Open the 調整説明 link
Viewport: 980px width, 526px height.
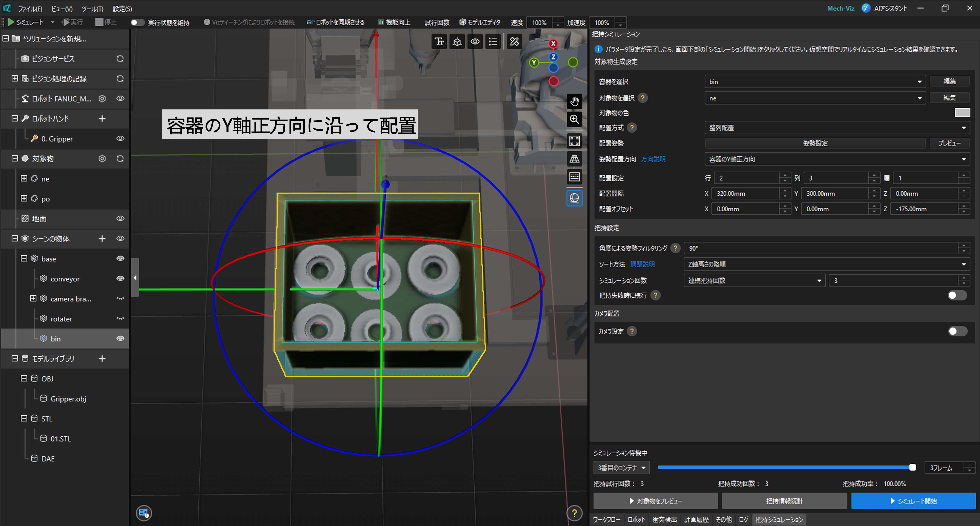click(642, 264)
